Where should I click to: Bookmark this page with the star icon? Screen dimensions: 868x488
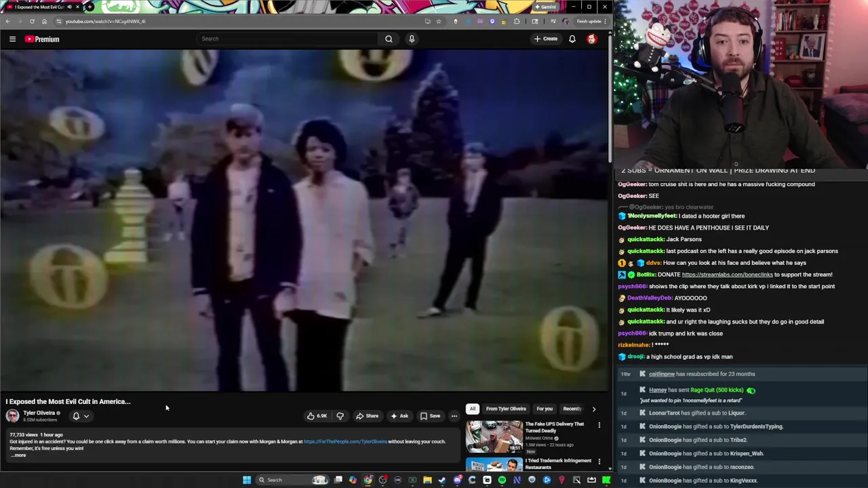coord(438,21)
